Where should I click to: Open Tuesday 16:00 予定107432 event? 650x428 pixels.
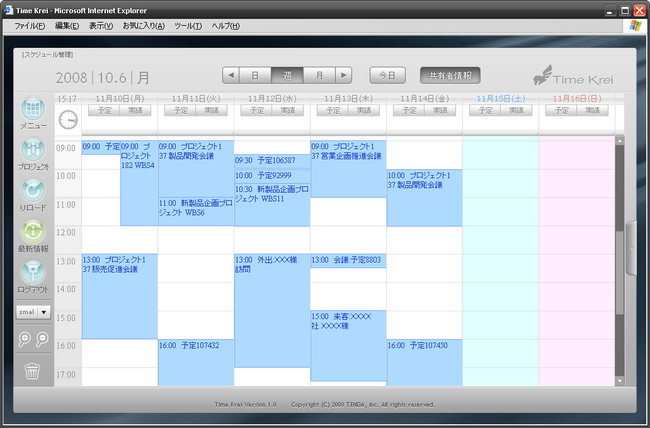(x=196, y=363)
